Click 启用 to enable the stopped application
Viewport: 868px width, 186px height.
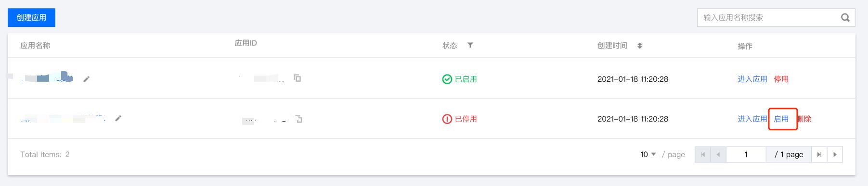781,119
